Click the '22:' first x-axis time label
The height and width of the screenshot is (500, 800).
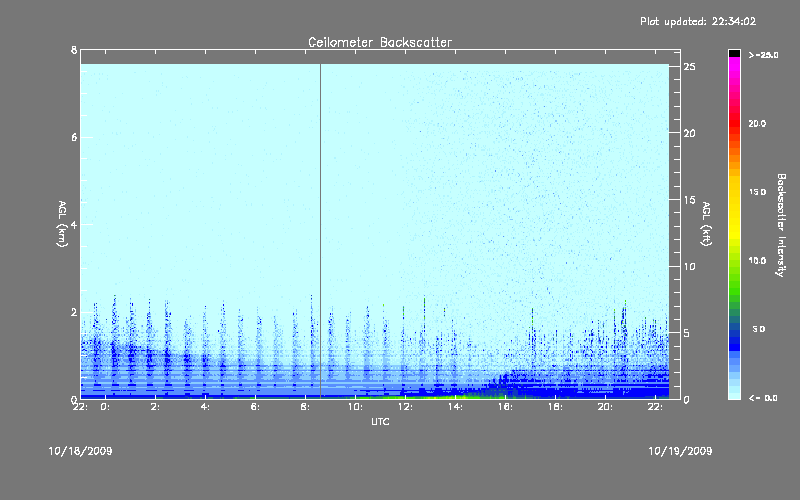[x=80, y=407]
